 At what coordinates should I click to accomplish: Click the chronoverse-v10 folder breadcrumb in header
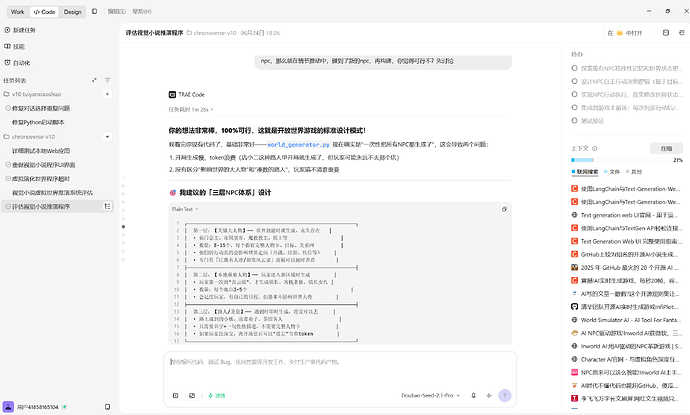tap(212, 33)
